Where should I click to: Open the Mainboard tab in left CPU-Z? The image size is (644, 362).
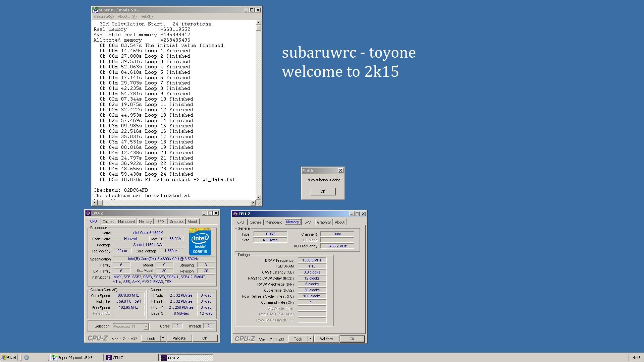[x=126, y=222]
